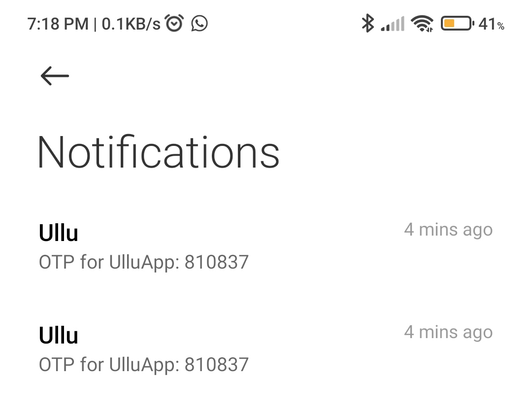Tap the 0.1KB/s network speed indicator
Image resolution: width=532 pixels, height=414 pixels.
point(131,24)
